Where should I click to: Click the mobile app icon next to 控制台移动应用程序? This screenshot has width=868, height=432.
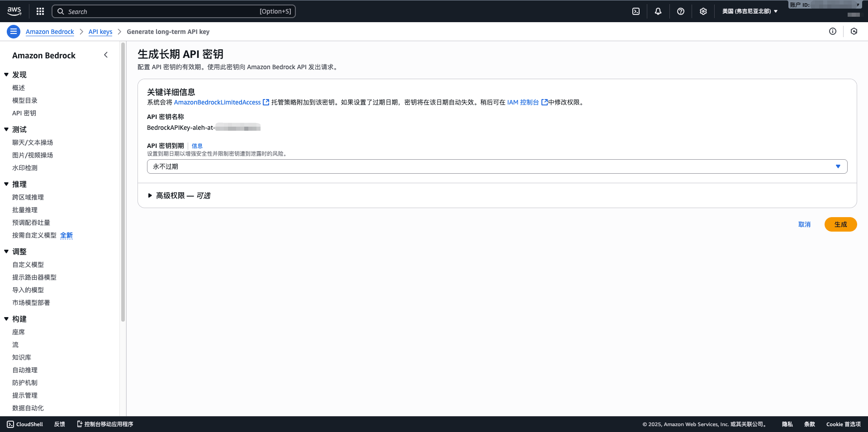(x=80, y=424)
